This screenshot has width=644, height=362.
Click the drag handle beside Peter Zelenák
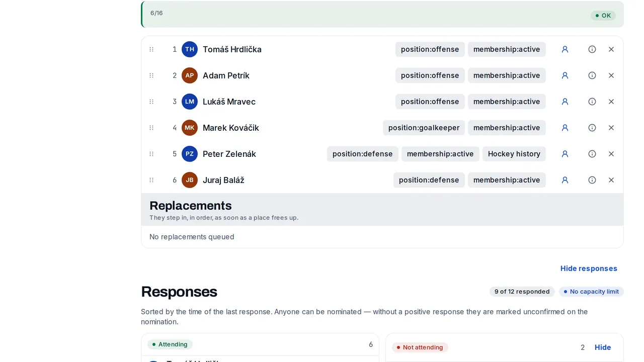[151, 154]
